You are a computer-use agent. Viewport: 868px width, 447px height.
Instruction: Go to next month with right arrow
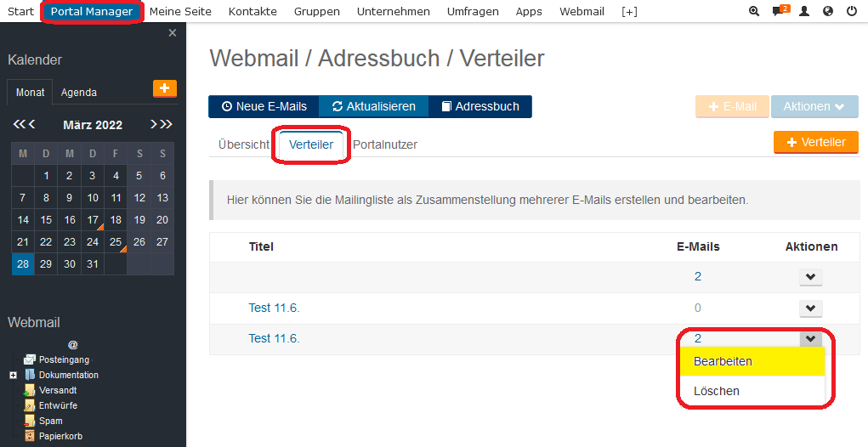point(153,124)
